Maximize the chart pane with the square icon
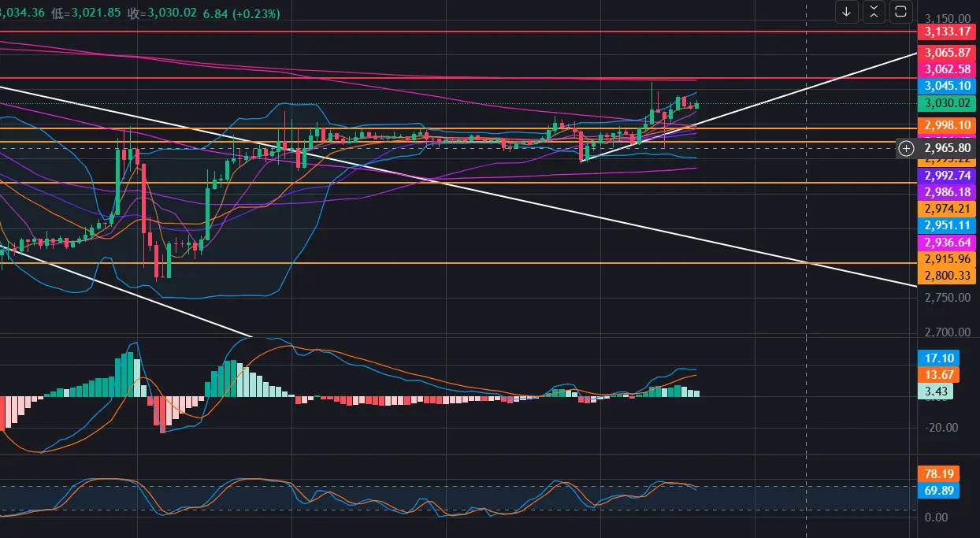The image size is (980, 538). [x=900, y=12]
